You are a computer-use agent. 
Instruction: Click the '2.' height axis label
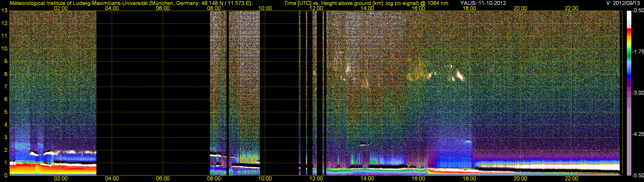pyautogui.click(x=6, y=150)
